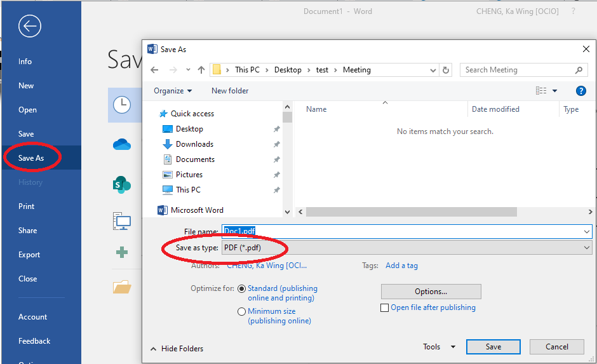
Task: Select Print in the backstage menu
Action: (x=26, y=206)
